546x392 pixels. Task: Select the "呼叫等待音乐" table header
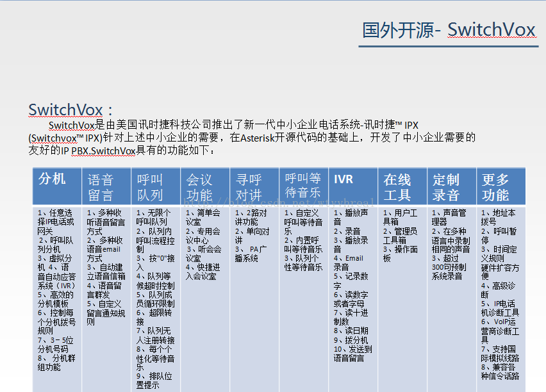tap(303, 186)
